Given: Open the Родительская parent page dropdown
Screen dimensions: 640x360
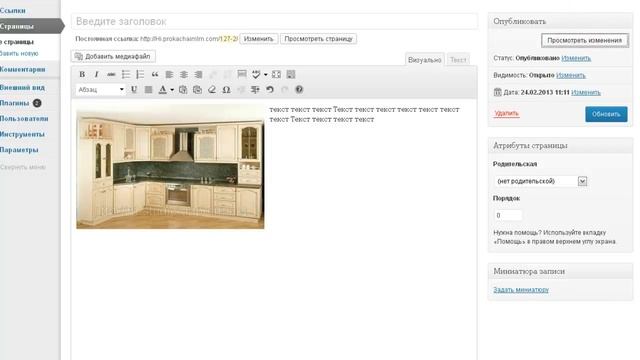Looking at the screenshot, I should (x=540, y=181).
